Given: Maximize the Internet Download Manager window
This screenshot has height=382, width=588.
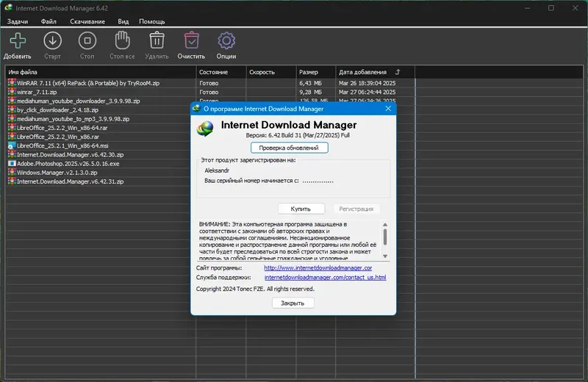Looking at the screenshot, I should pos(551,8).
